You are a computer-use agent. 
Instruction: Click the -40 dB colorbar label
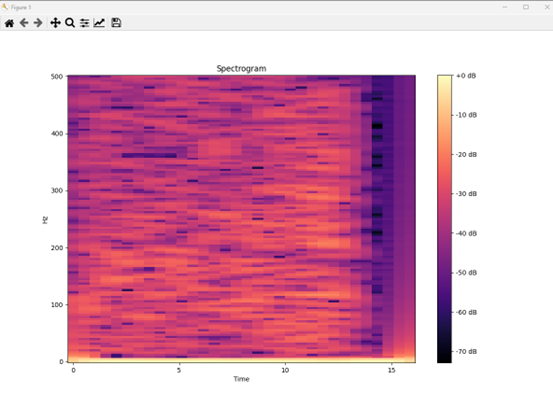pos(466,233)
